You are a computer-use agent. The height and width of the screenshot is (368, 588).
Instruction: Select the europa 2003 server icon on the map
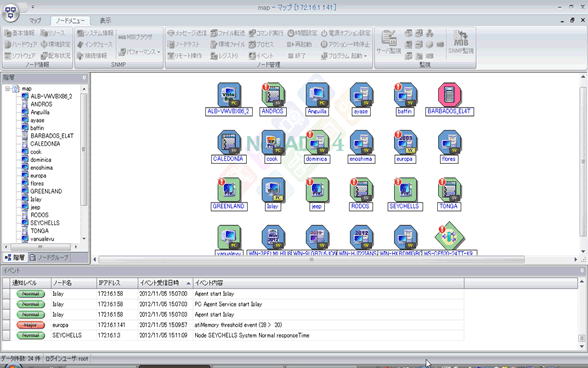pos(405,143)
